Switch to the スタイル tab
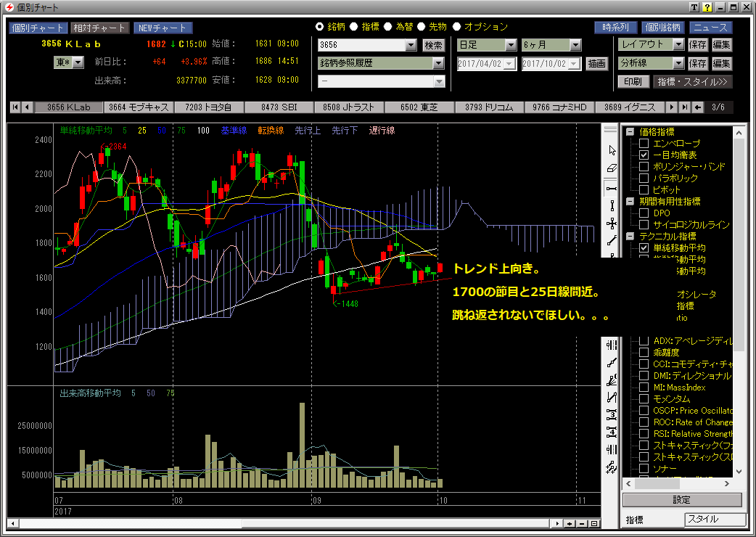756x537 pixels. pos(715,520)
